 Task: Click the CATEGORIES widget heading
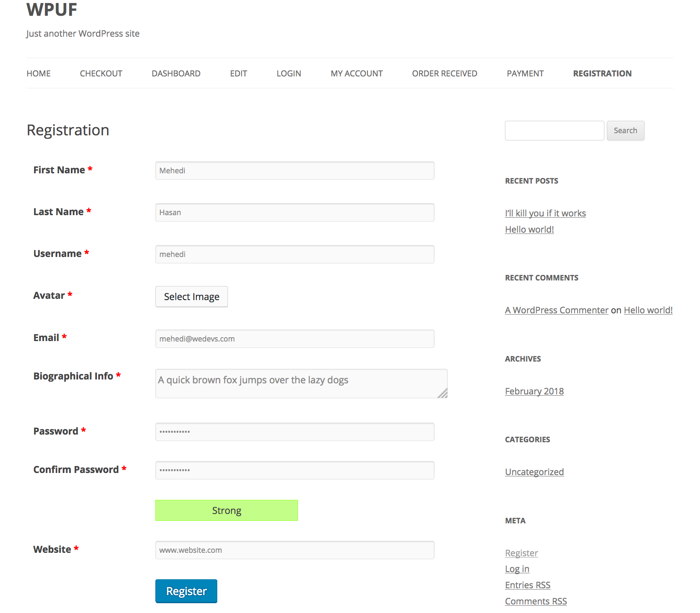point(528,440)
